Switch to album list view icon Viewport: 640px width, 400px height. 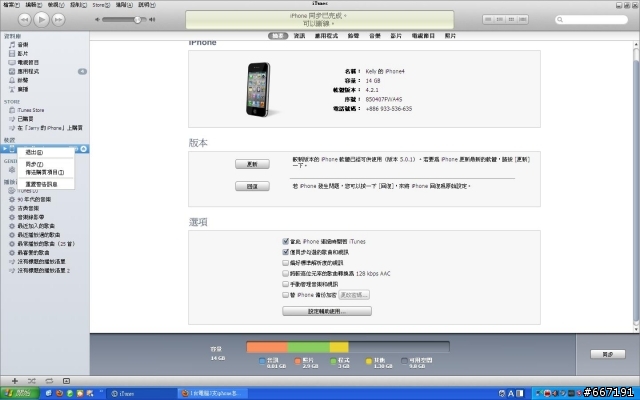500,19
